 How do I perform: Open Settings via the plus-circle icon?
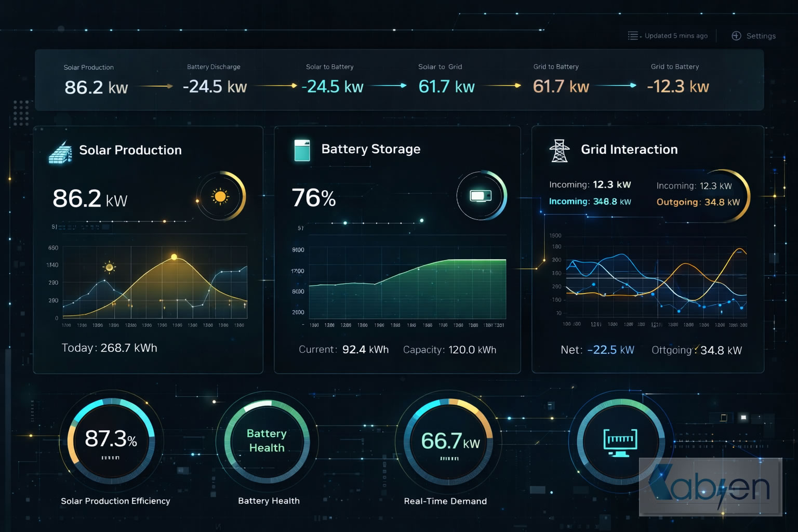736,36
